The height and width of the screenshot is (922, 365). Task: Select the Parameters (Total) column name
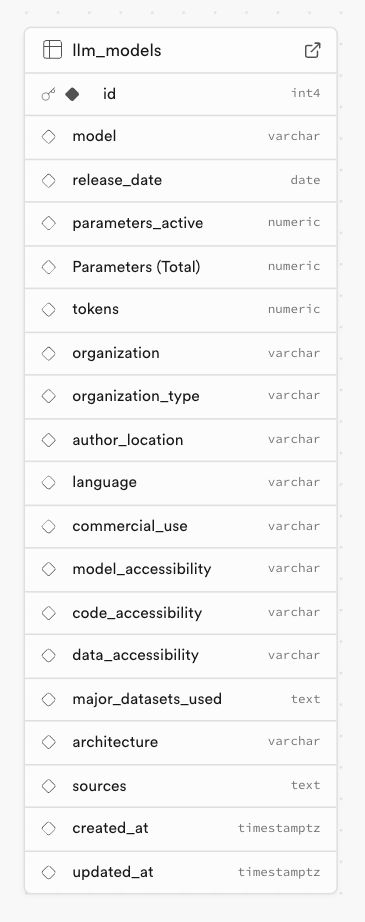pos(136,267)
